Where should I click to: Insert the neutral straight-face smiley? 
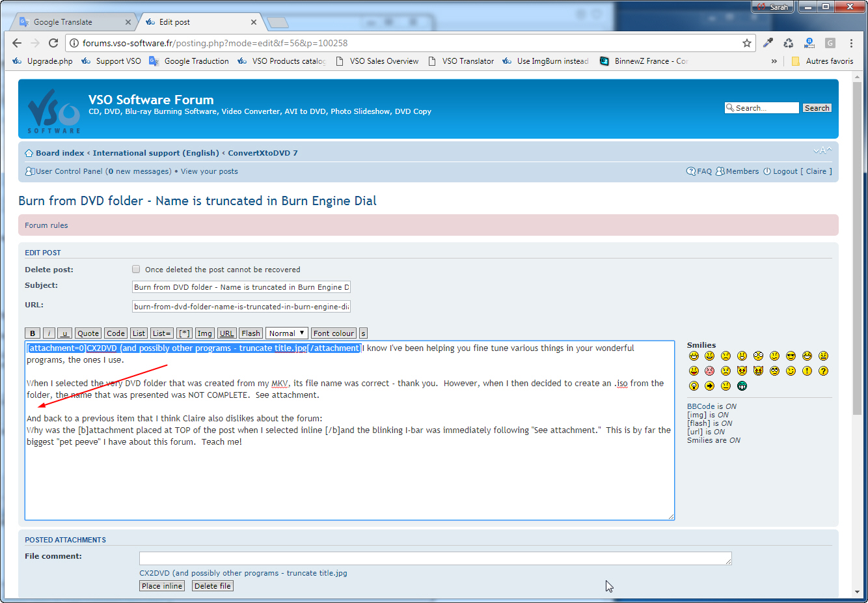pyautogui.click(x=726, y=386)
